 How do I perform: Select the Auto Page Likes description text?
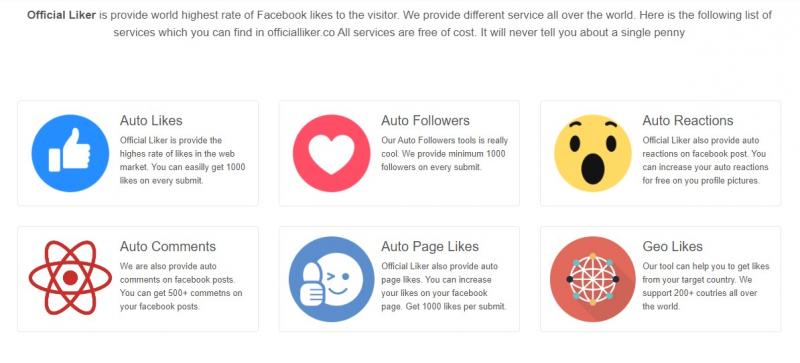[x=444, y=286]
